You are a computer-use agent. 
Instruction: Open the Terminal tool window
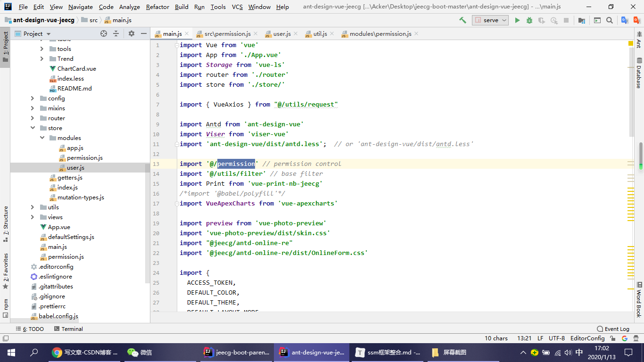coord(68,329)
